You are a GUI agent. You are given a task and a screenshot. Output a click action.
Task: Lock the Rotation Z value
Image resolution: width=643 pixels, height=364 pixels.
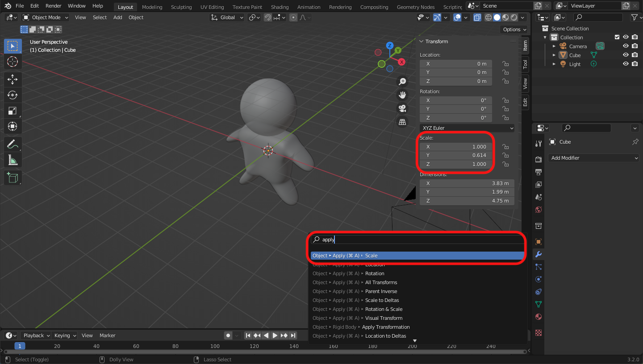tap(505, 118)
